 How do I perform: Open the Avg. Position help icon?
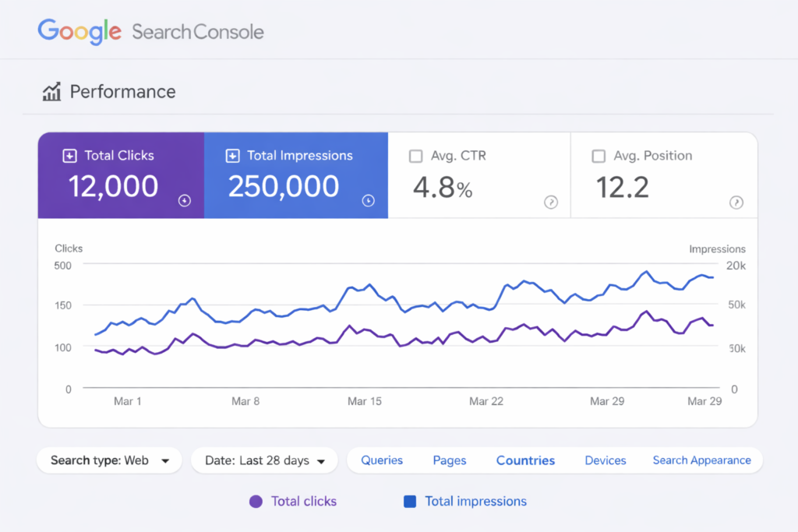736,203
